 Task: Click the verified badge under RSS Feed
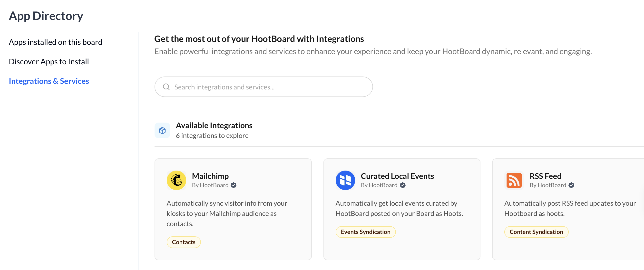tap(571, 185)
